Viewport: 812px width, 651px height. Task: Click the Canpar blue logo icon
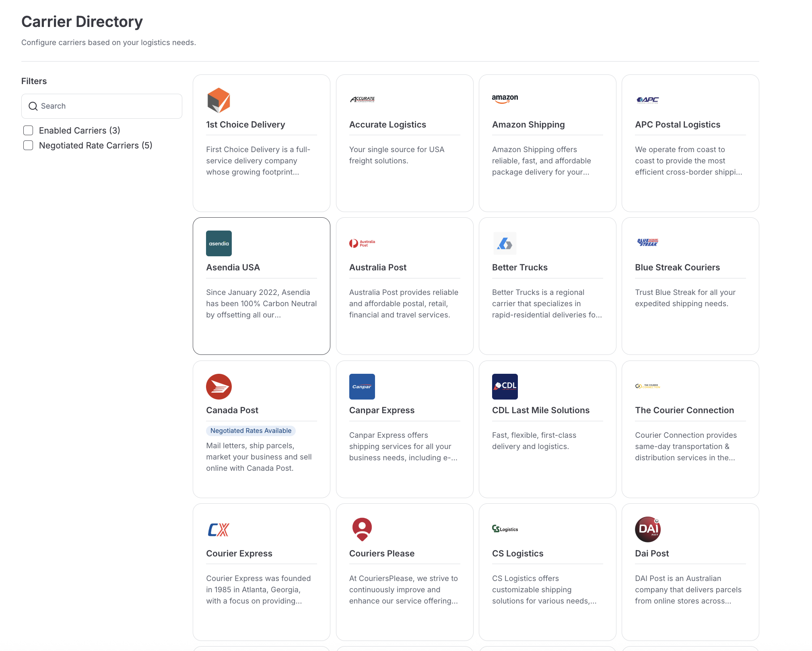362,386
